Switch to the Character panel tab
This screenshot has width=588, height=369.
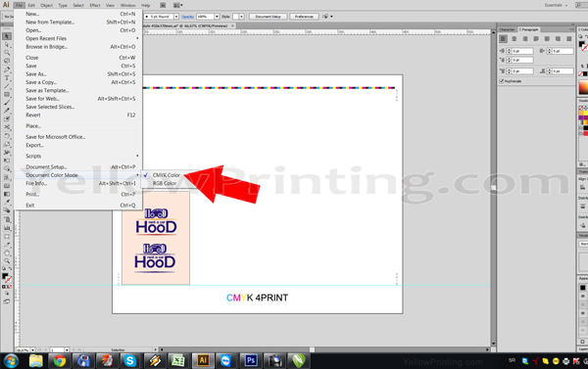pyautogui.click(x=507, y=29)
